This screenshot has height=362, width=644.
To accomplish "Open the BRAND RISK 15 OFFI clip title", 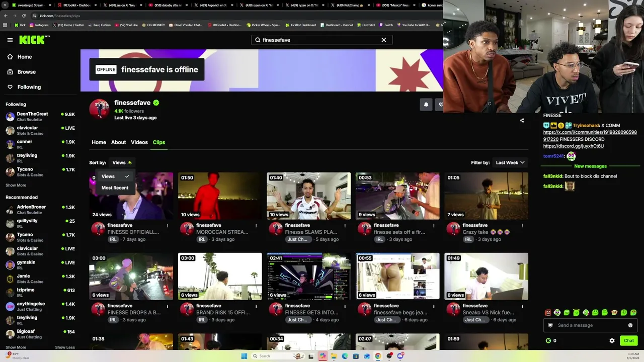I will click(223, 313).
